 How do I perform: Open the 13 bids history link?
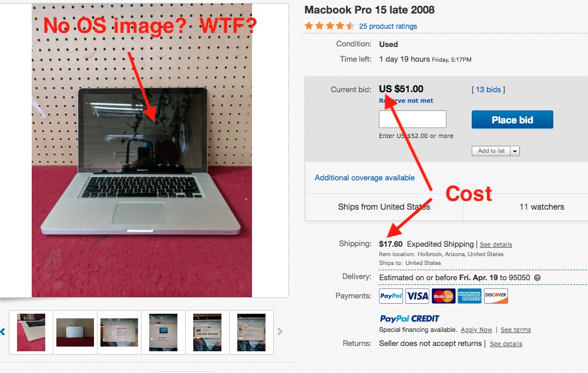[x=488, y=90]
